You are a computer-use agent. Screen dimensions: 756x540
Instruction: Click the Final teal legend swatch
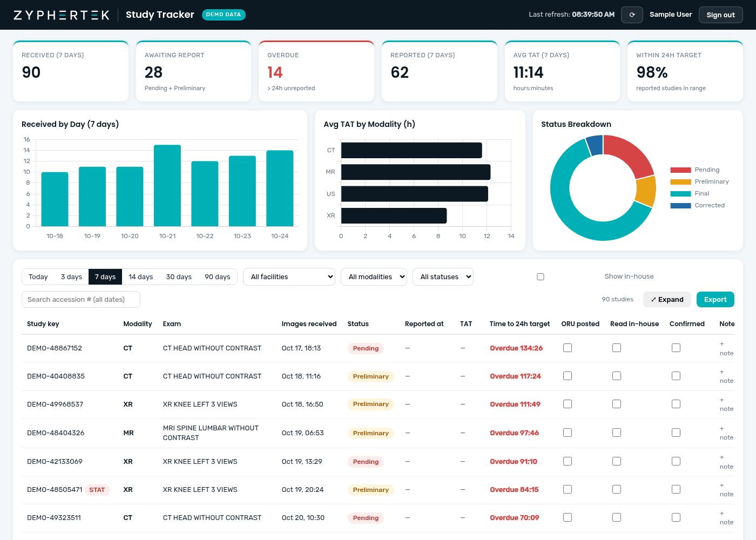[680, 194]
